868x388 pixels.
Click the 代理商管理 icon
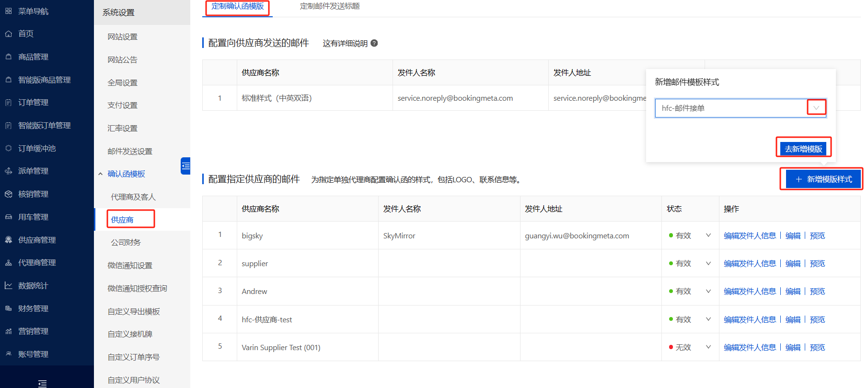(8, 262)
